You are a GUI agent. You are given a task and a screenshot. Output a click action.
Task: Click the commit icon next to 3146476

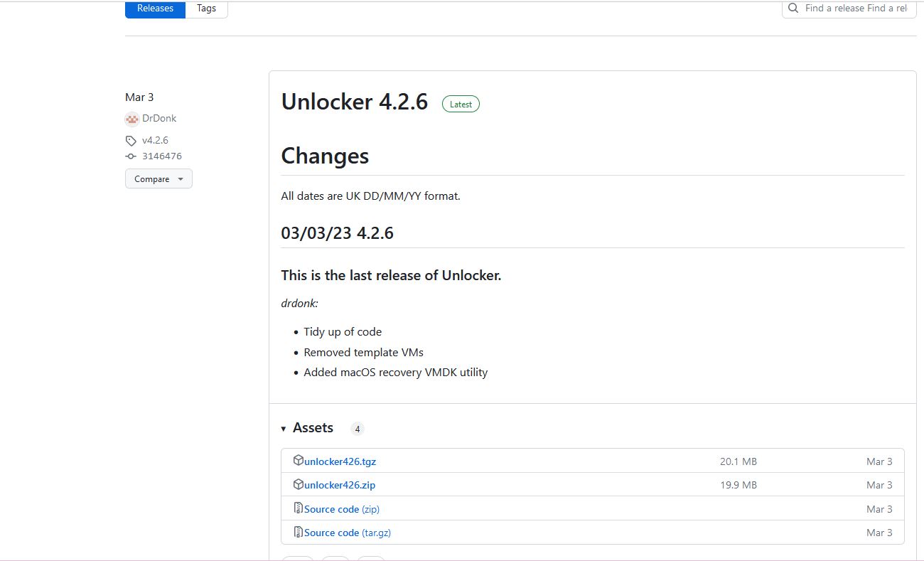click(131, 156)
